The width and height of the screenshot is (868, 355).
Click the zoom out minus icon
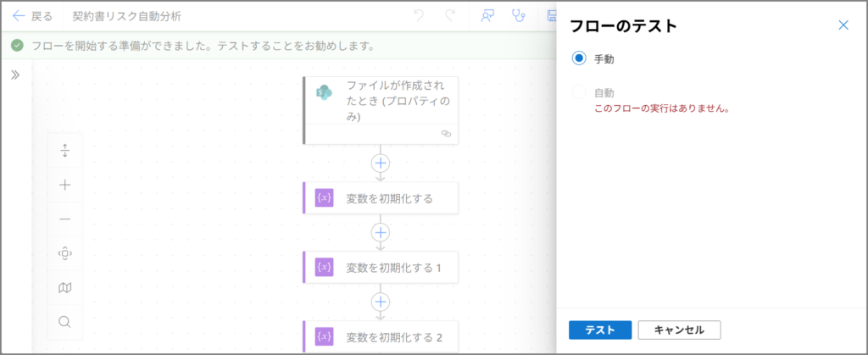point(65,219)
